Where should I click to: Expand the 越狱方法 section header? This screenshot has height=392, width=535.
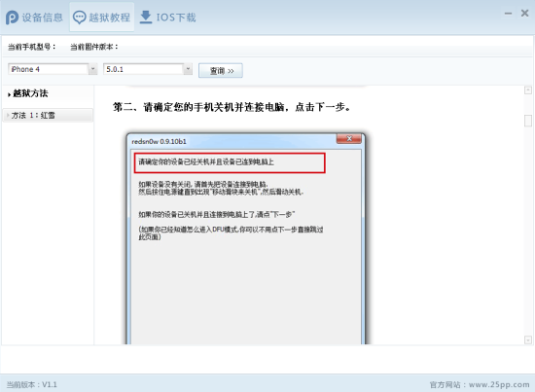28,93
